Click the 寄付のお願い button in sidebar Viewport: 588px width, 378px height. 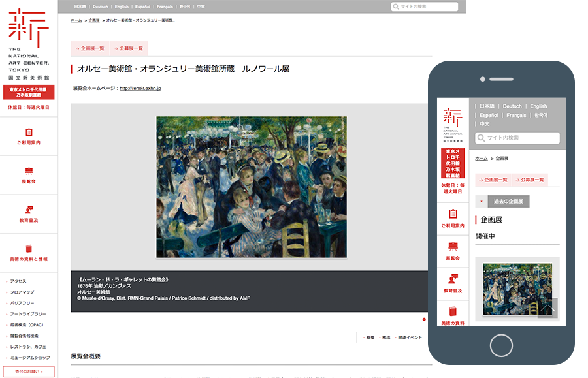(x=29, y=371)
